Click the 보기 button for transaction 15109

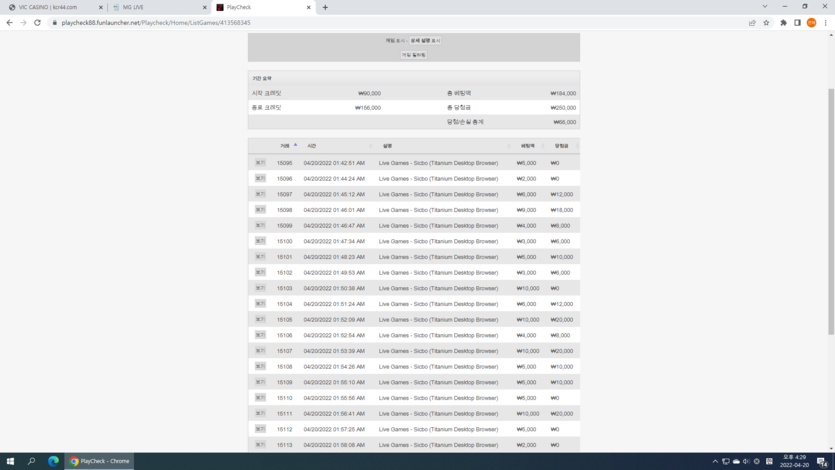[x=260, y=382]
